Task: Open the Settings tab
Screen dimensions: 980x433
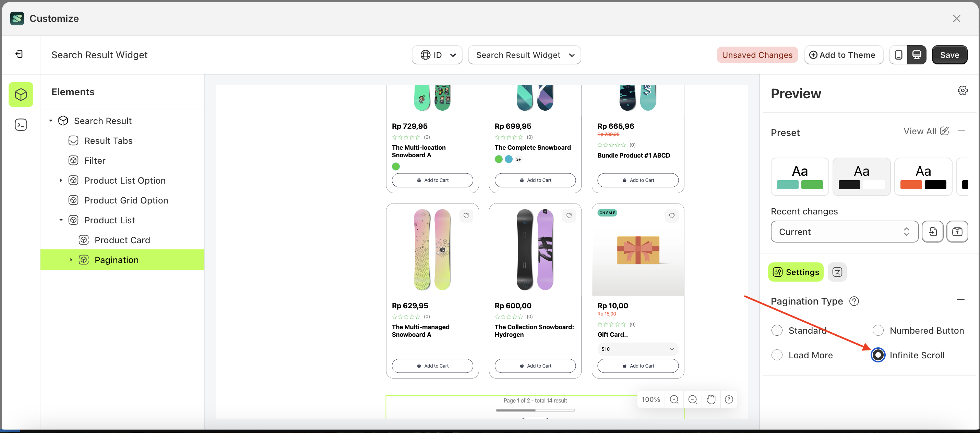Action: point(796,272)
